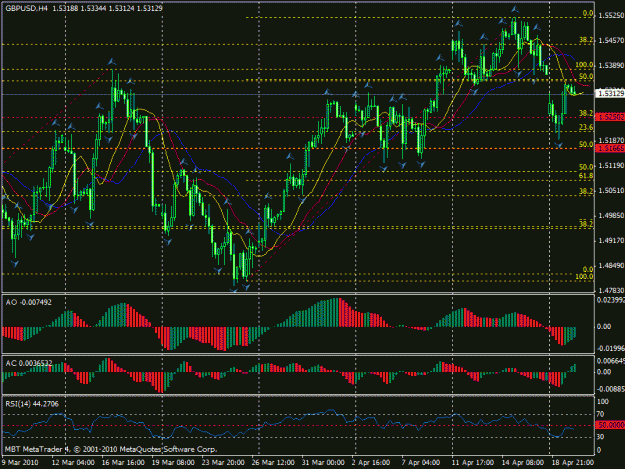
Task: Click the RSI scale value 70
Action: [x=600, y=414]
